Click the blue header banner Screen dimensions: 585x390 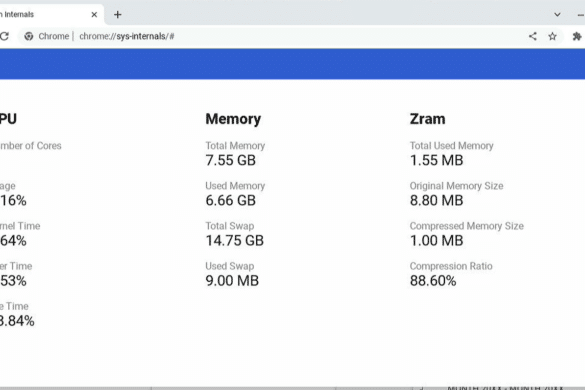[x=292, y=64]
